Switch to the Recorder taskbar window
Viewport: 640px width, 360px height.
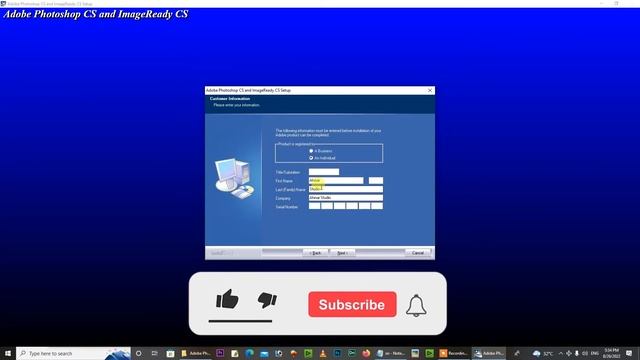click(453, 353)
